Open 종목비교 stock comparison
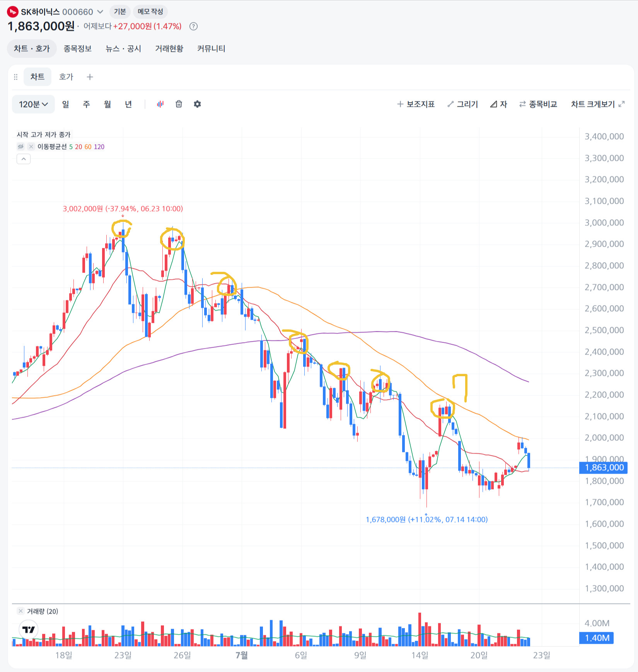This screenshot has height=672, width=638. point(538,104)
